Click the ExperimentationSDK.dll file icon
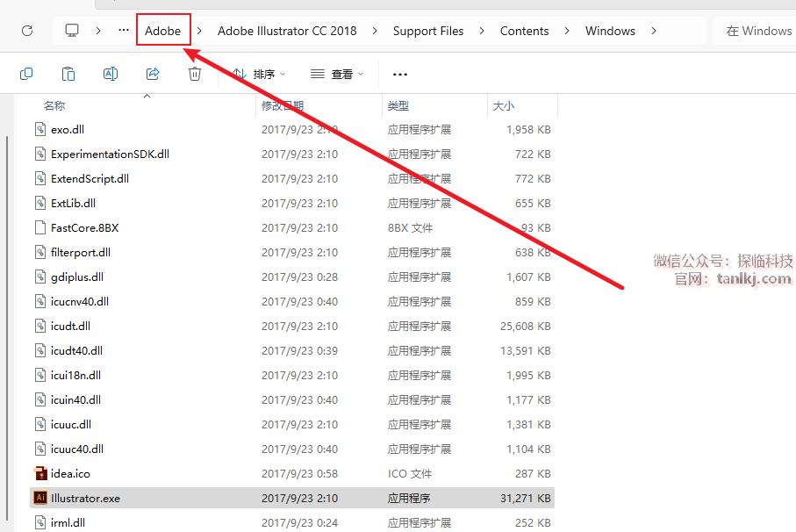 tap(40, 154)
